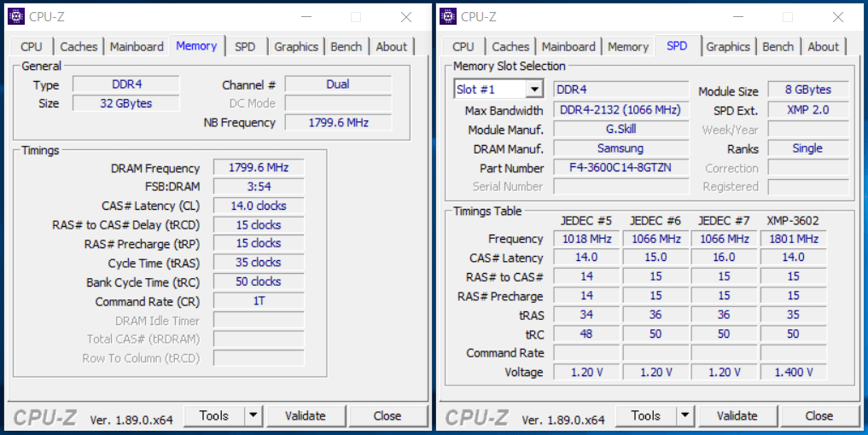
Task: Click Bank Cycle Time value 50 clocks
Action: point(259,281)
